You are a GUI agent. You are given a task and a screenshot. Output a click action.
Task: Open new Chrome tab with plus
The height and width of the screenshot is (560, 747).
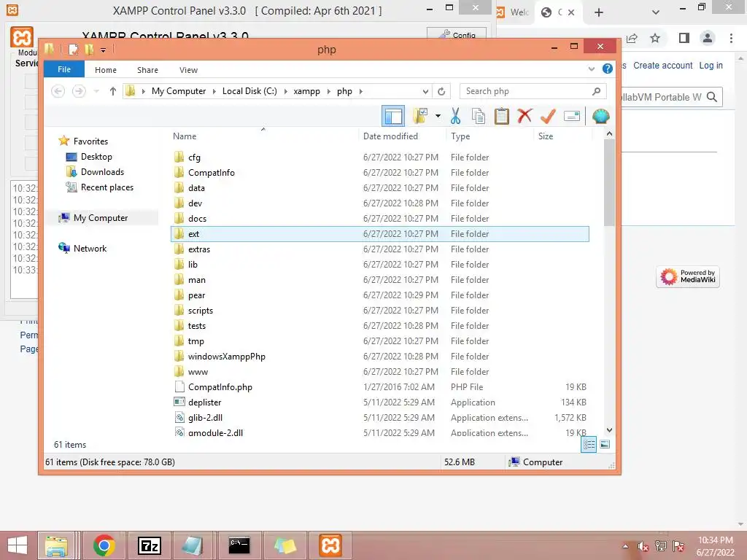[599, 12]
